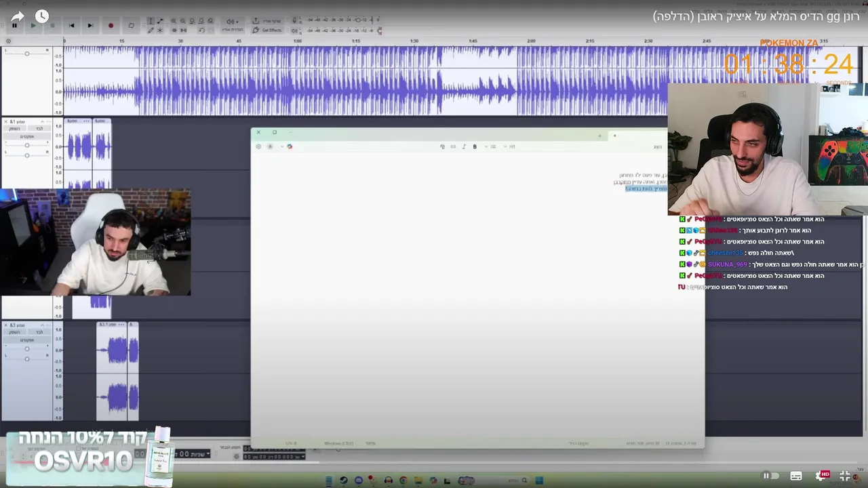Open the list formatting dropdown in Notepad
The height and width of the screenshot is (488, 868).
pyautogui.click(x=491, y=146)
